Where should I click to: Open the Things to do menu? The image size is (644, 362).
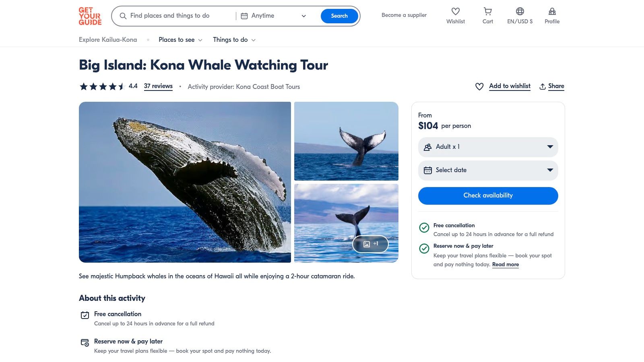point(234,39)
